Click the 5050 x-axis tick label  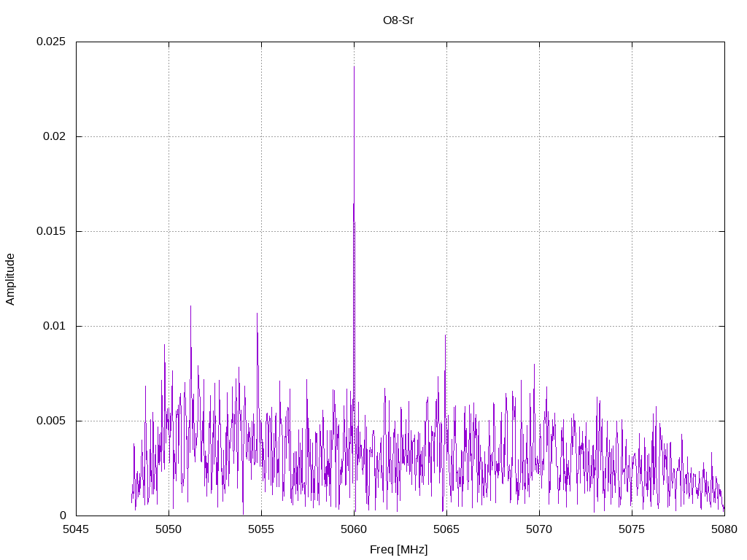(169, 529)
